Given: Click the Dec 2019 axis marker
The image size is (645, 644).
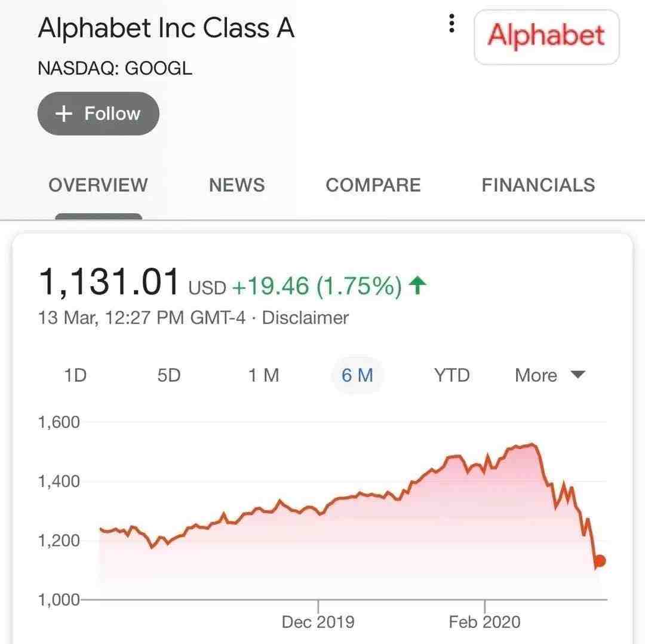Looking at the screenshot, I should [x=318, y=622].
